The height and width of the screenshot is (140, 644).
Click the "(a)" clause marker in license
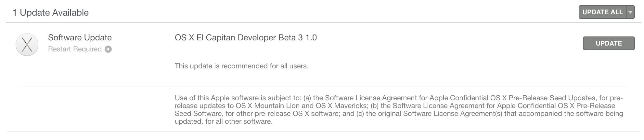(x=307, y=98)
